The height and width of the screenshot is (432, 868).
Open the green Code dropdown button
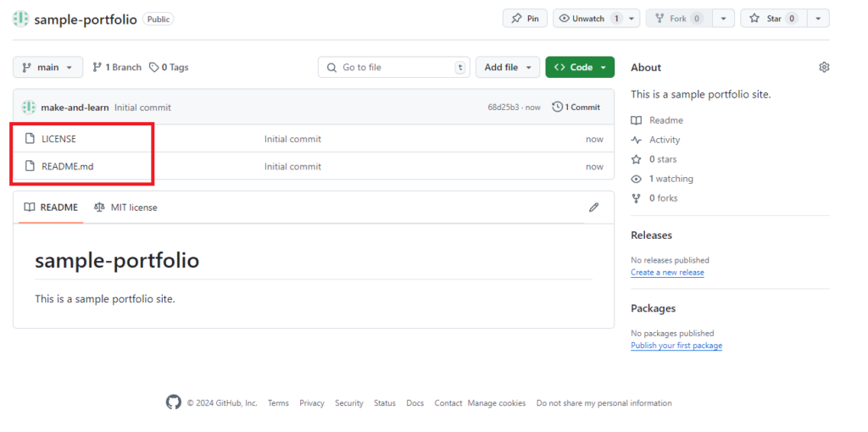pos(580,67)
